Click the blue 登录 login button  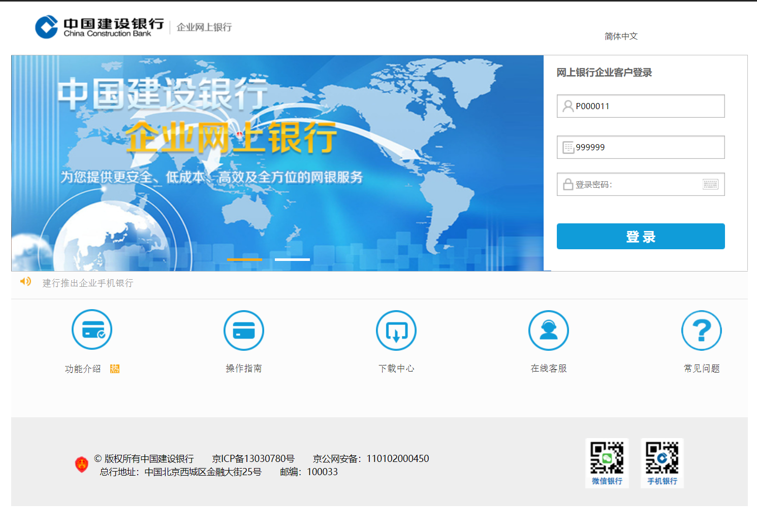[x=641, y=236]
